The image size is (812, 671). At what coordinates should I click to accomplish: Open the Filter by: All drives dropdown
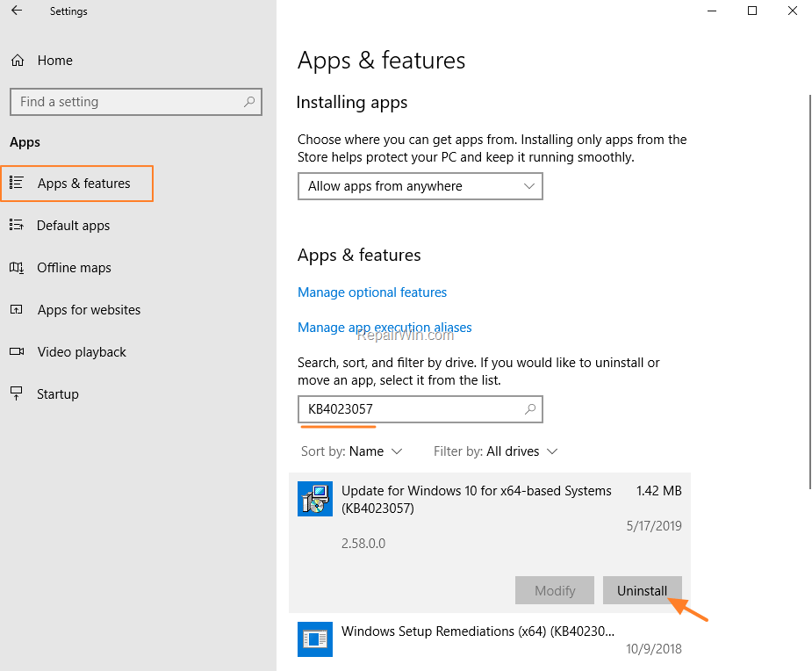point(496,451)
